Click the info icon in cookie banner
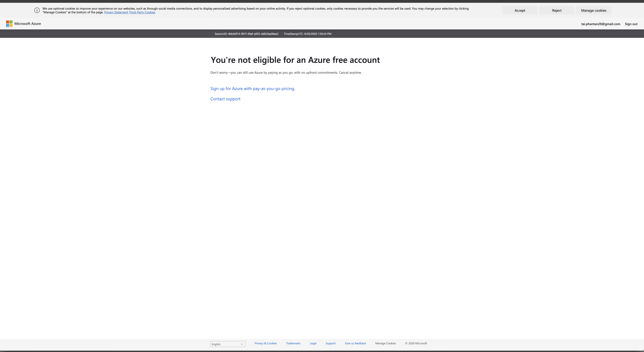Screen dimensions: 644x352 [x=37, y=11]
